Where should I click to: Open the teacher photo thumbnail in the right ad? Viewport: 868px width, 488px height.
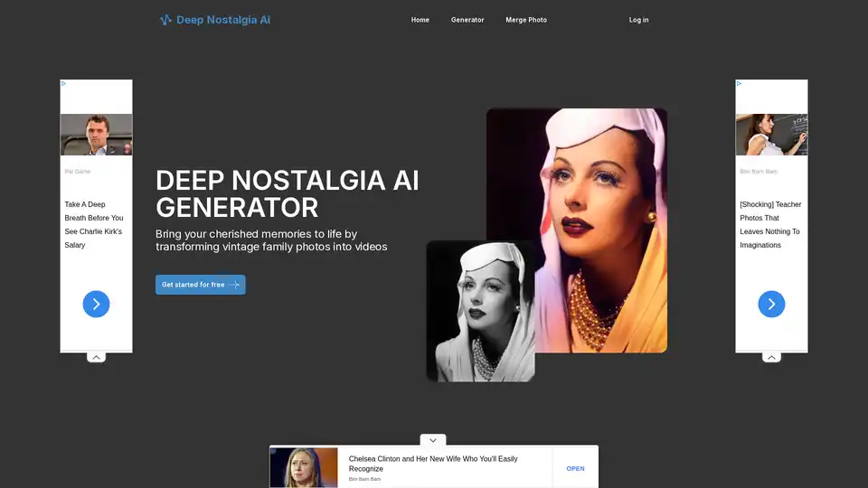tap(771, 135)
